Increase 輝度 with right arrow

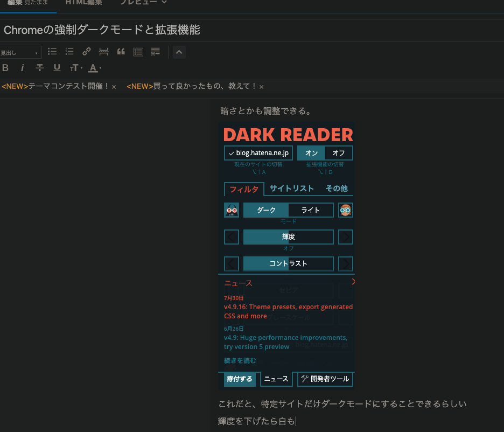pos(346,237)
